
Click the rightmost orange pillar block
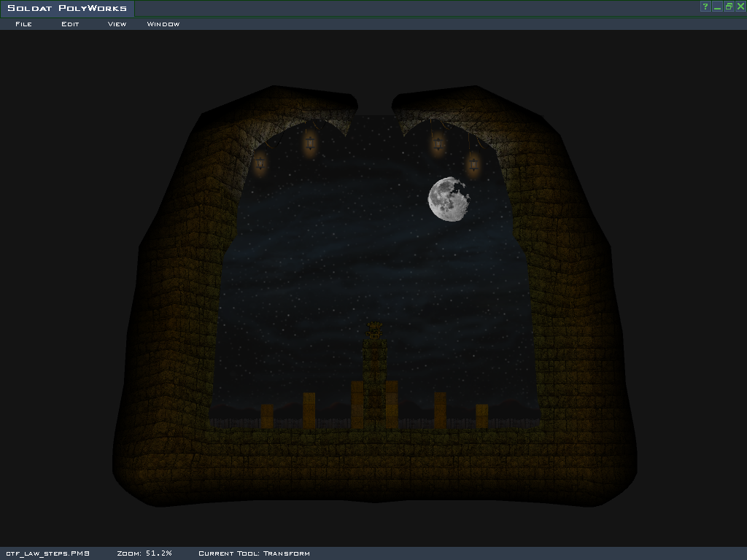tap(481, 416)
